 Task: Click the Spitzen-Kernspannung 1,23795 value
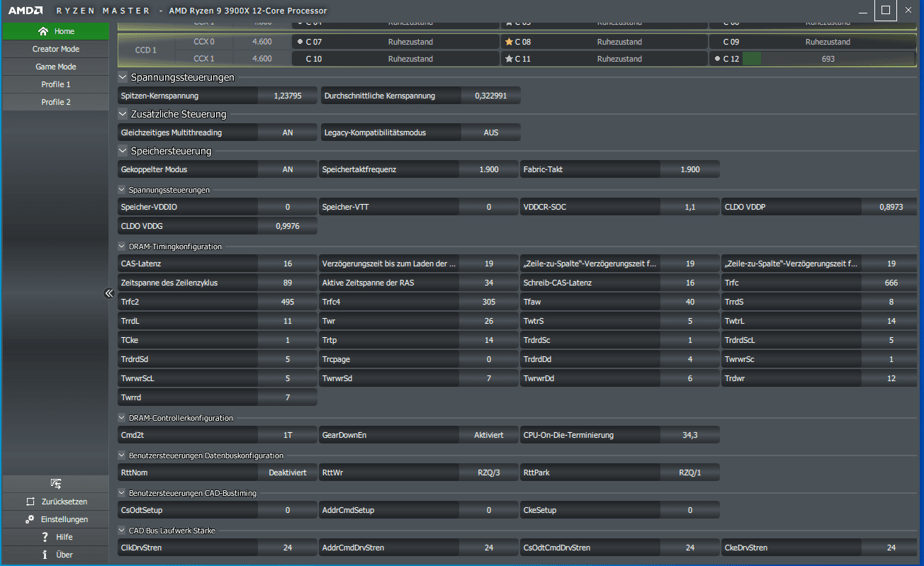(x=288, y=96)
